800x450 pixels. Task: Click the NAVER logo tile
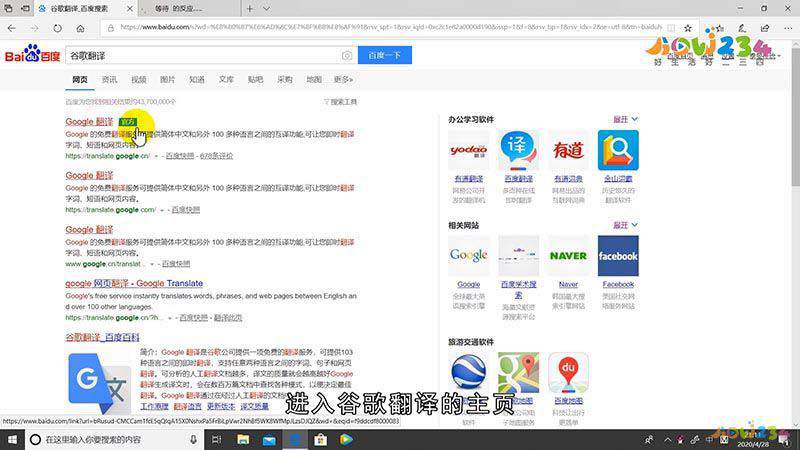coord(568,256)
